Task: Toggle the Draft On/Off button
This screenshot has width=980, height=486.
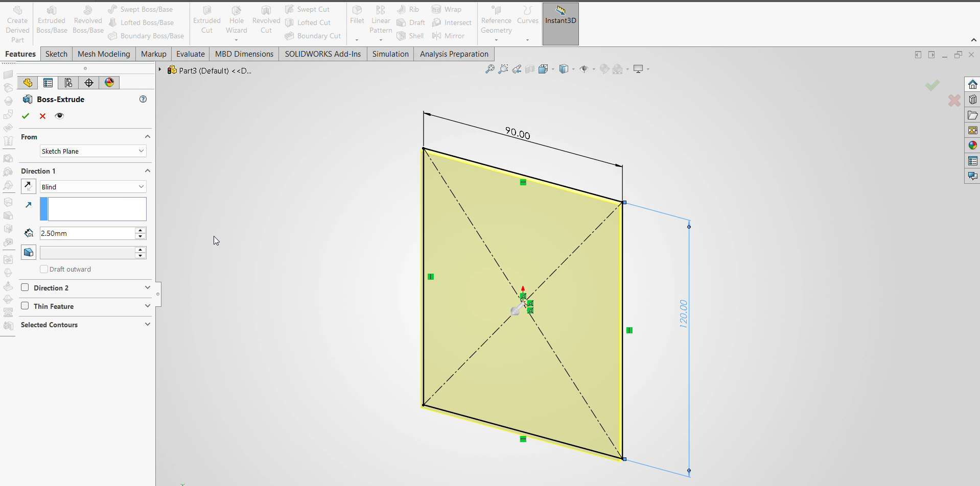Action: tap(29, 252)
